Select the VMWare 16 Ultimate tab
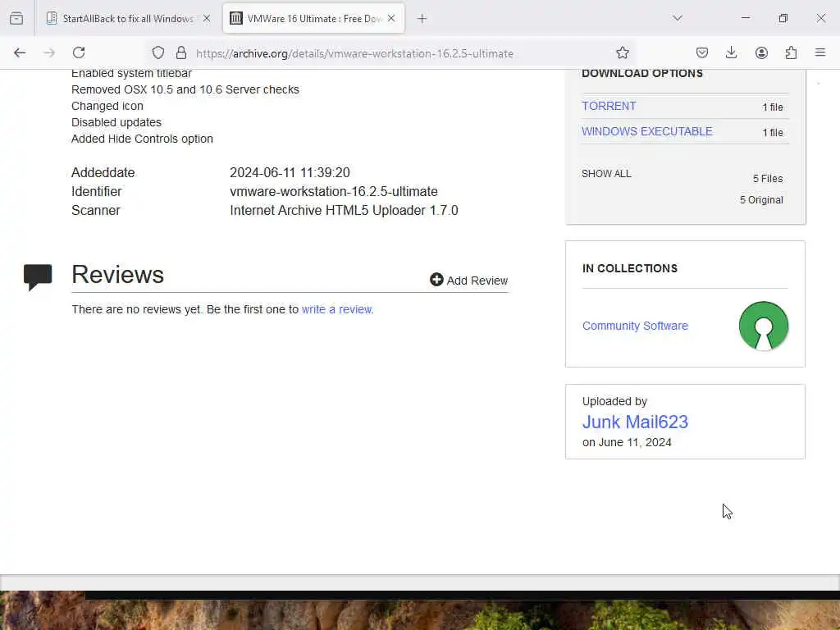 313,18
